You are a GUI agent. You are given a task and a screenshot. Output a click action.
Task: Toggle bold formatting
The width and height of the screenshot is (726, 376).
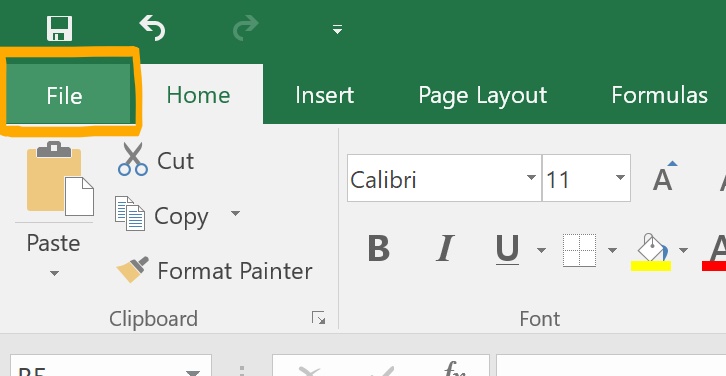[x=379, y=249]
